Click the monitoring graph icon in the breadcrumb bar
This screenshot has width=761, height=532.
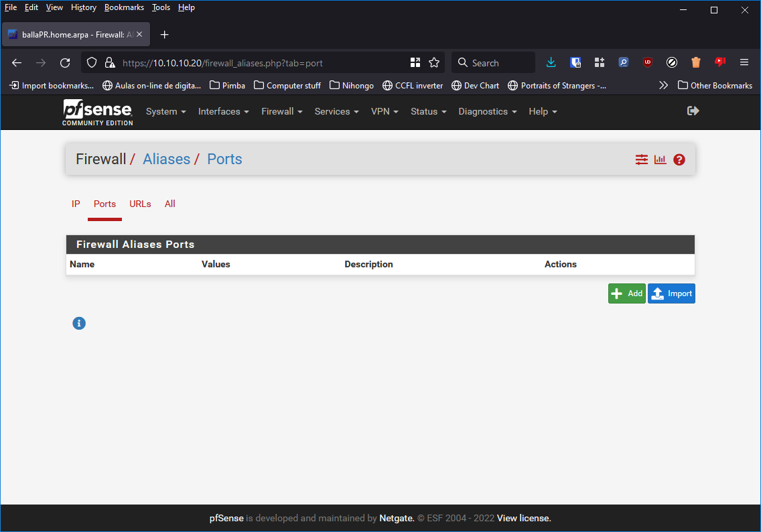point(660,159)
